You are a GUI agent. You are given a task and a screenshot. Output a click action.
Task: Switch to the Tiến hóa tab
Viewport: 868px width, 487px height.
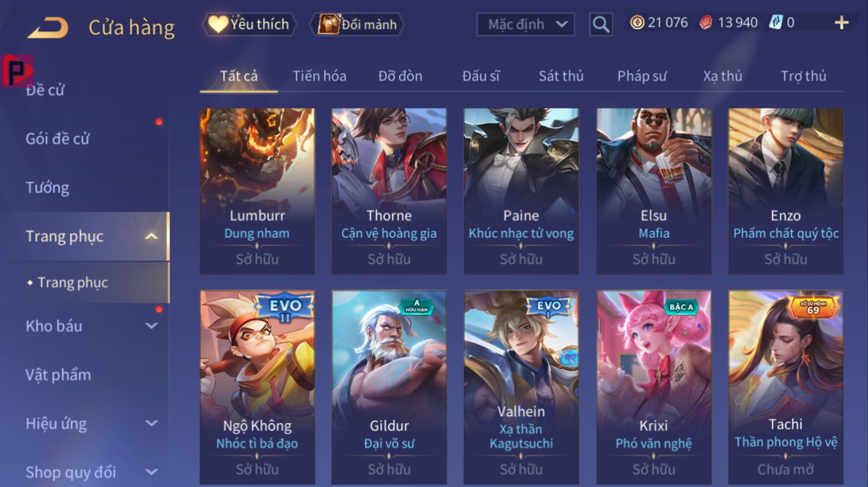pyautogui.click(x=319, y=75)
